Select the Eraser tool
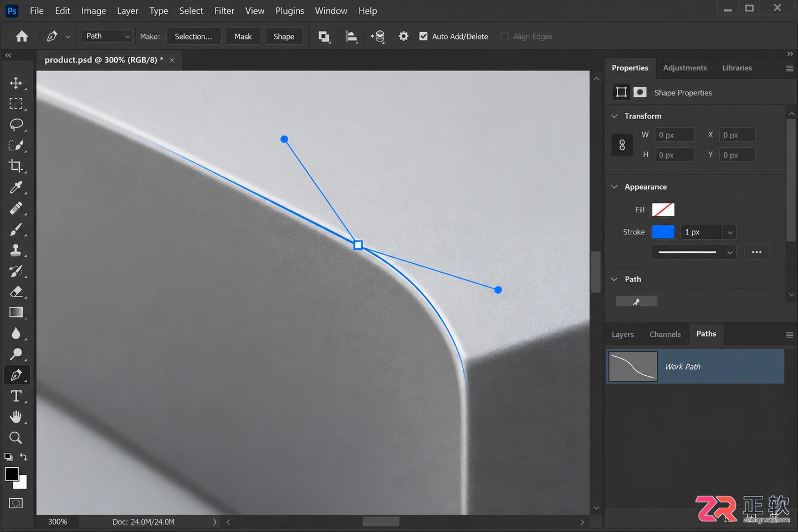The width and height of the screenshot is (798, 532). tap(16, 291)
